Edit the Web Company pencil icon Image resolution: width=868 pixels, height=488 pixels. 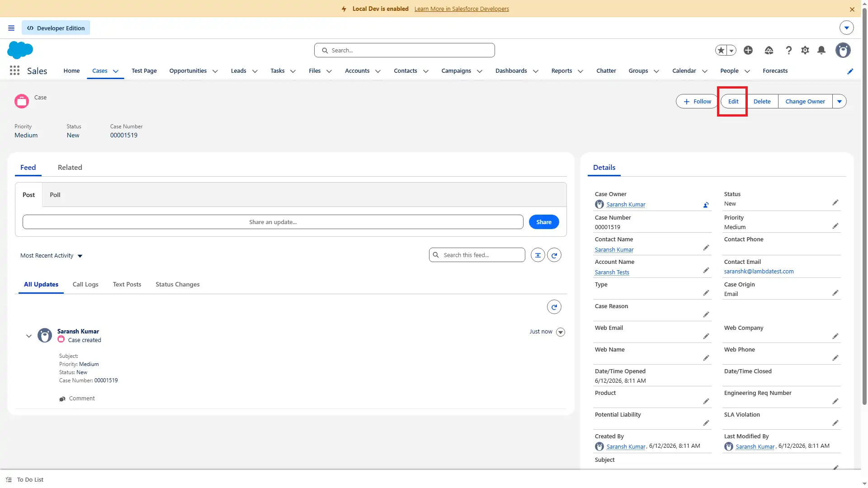click(x=835, y=336)
